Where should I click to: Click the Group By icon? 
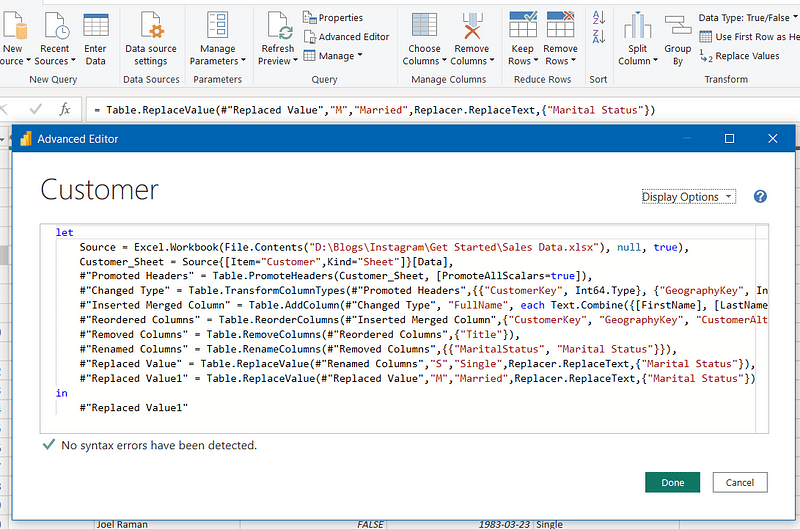[x=678, y=27]
